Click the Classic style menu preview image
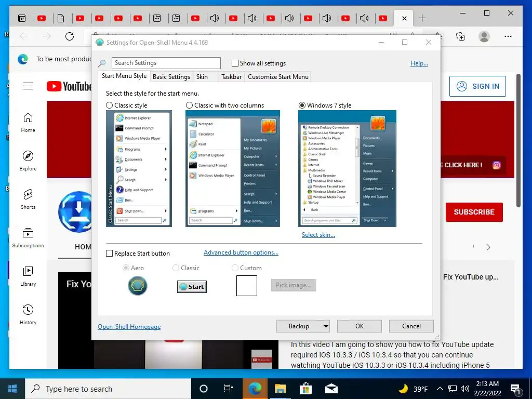Viewport: 532px width, 399px height. [139, 169]
